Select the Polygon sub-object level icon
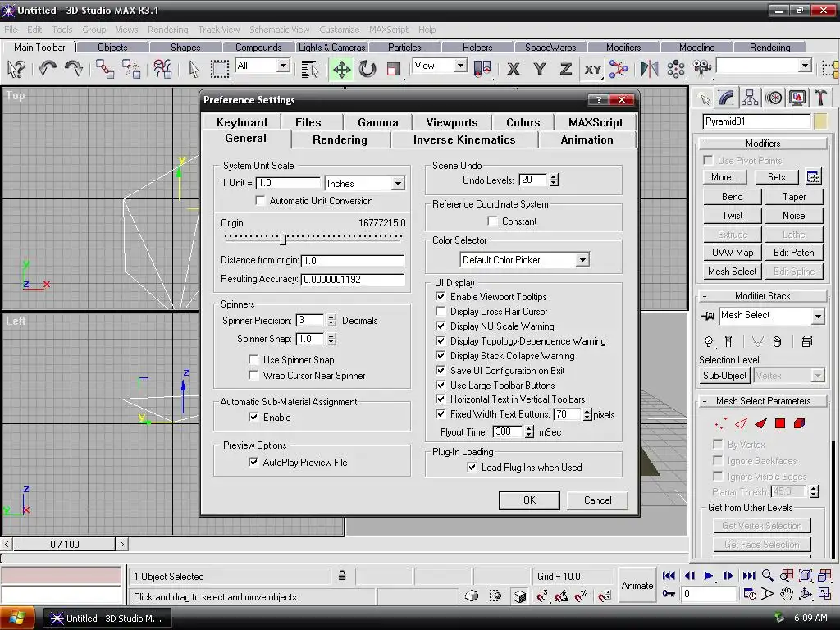 [x=780, y=423]
